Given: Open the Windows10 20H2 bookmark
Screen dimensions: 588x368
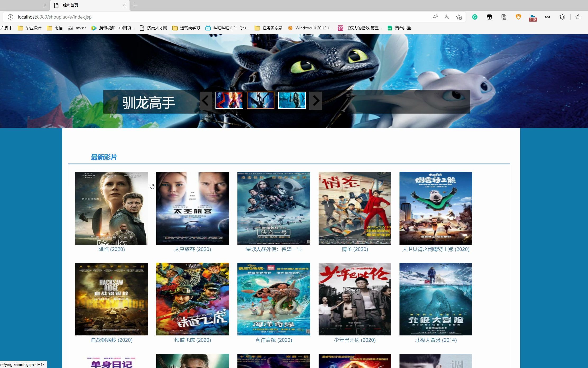Looking at the screenshot, I should [x=310, y=28].
